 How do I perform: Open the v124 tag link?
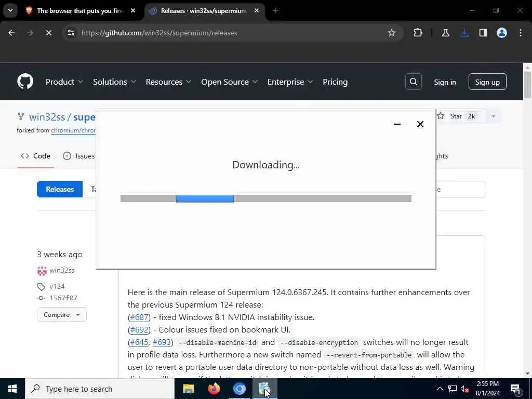57,286
